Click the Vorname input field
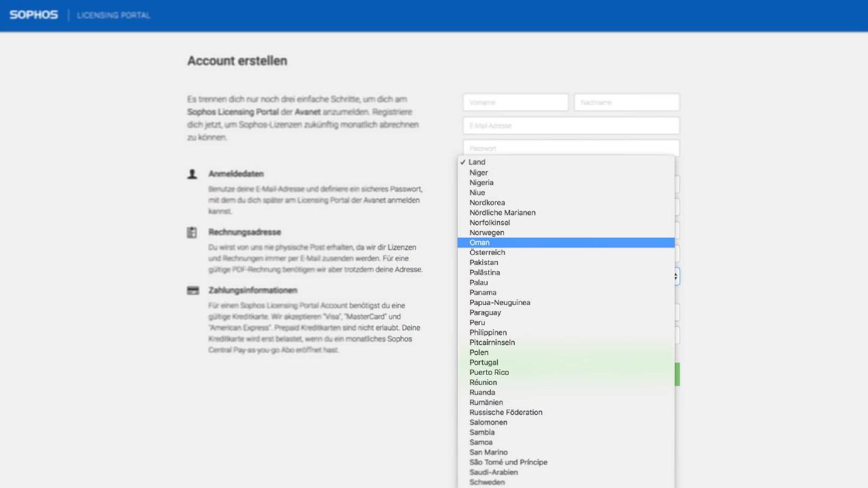 click(x=515, y=102)
